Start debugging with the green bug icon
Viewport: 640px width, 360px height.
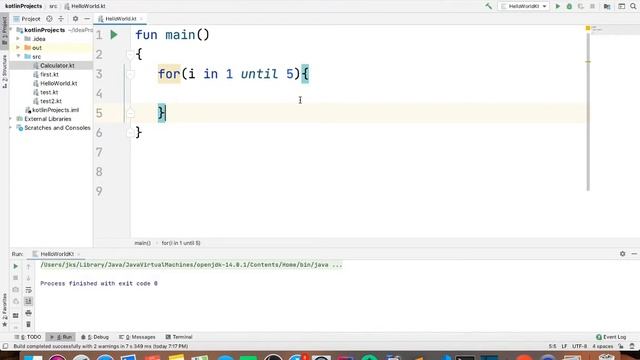(x=569, y=6)
